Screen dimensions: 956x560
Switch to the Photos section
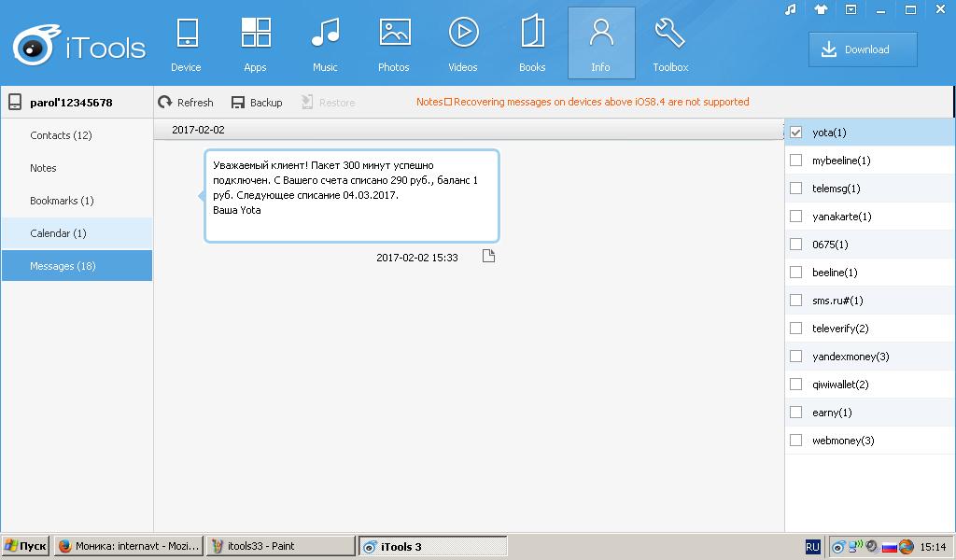click(x=394, y=43)
